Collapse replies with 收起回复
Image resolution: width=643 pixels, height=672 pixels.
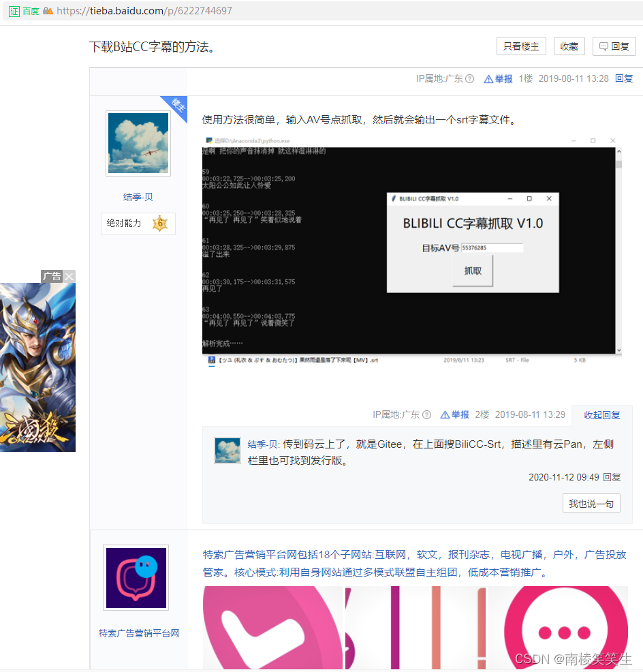pyautogui.click(x=602, y=415)
